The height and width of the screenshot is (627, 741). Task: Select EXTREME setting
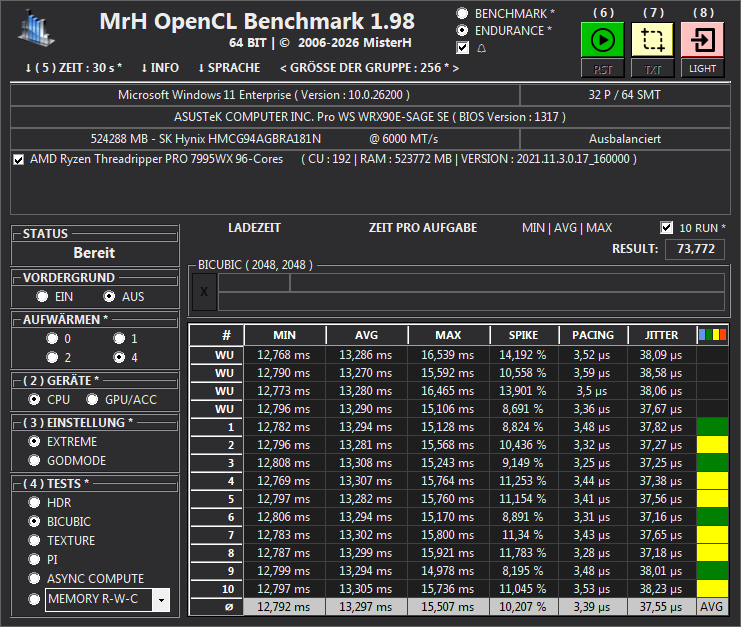[34, 441]
